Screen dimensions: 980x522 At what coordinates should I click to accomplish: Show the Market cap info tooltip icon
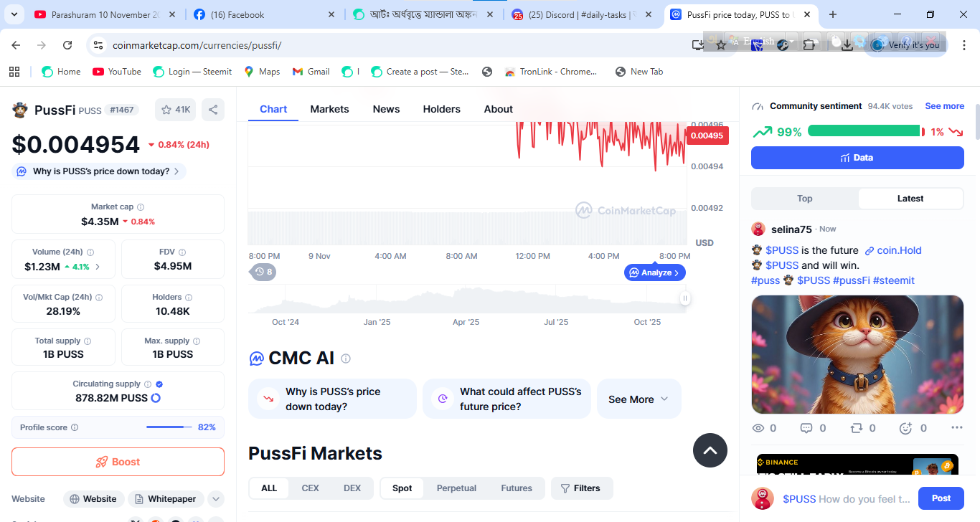[x=141, y=207]
